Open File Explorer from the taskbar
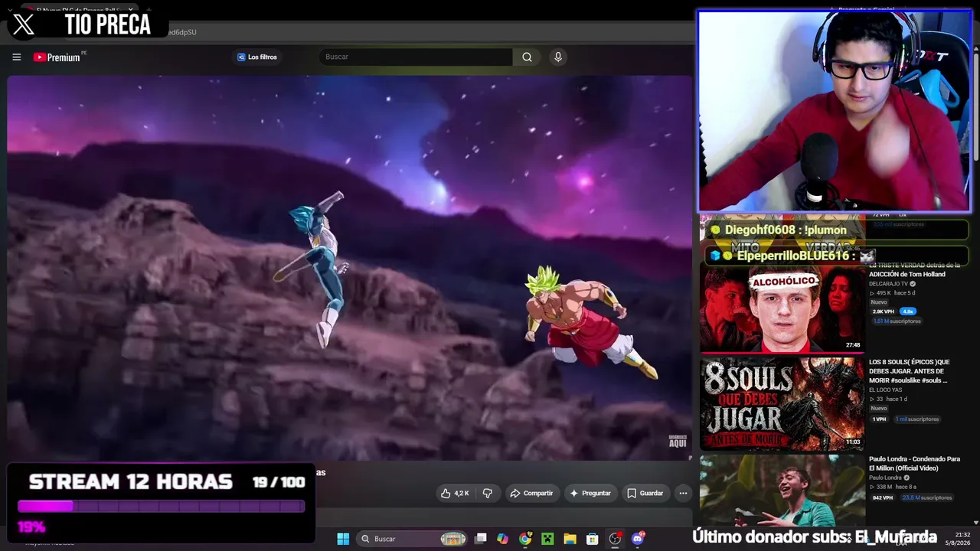 click(x=570, y=539)
